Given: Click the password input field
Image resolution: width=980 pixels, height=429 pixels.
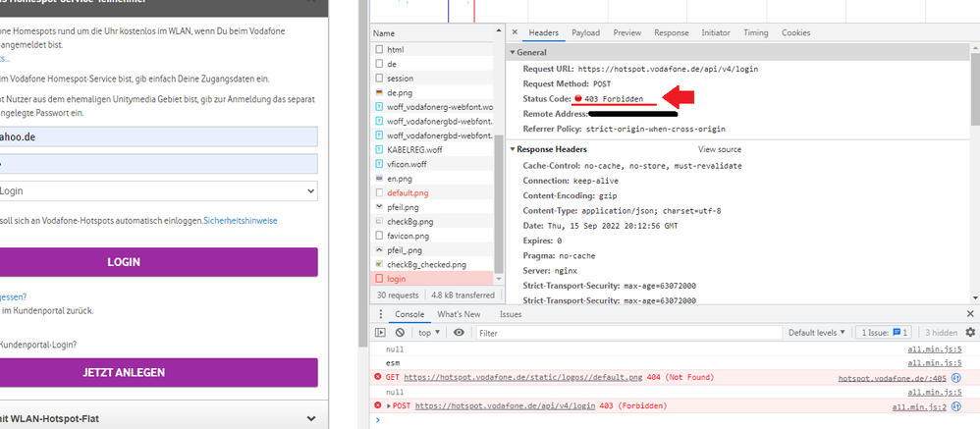Looking at the screenshot, I should pyautogui.click(x=157, y=164).
